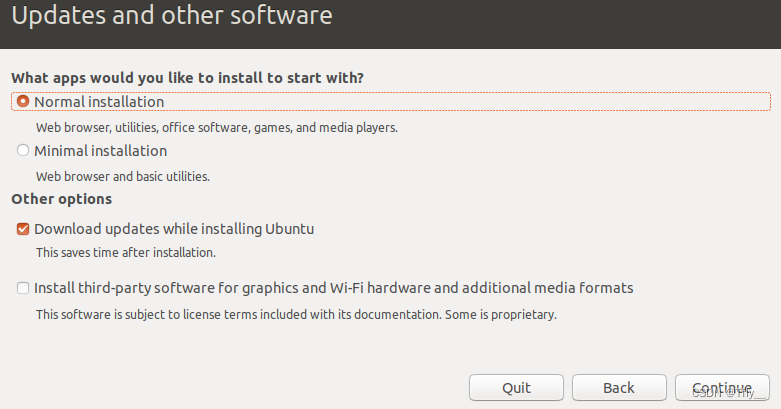Click the third-party software for graphics label
The height and width of the screenshot is (409, 781).
(x=334, y=288)
